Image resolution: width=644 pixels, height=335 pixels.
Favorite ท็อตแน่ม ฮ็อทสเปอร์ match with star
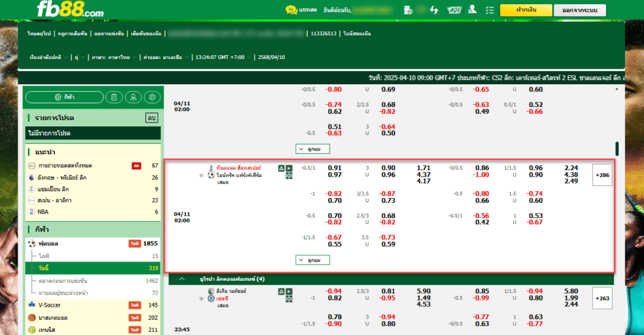coord(201,175)
